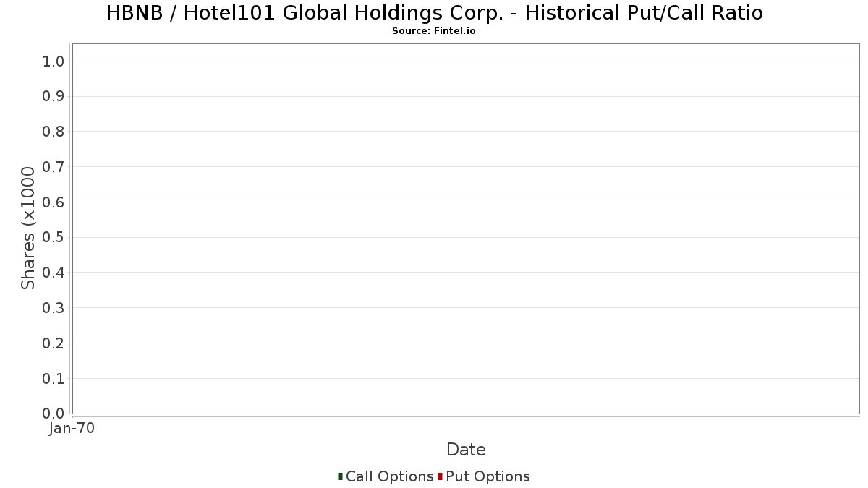868x488 pixels.
Task: Click the 0.8 y-axis tick label
Action: (54, 132)
